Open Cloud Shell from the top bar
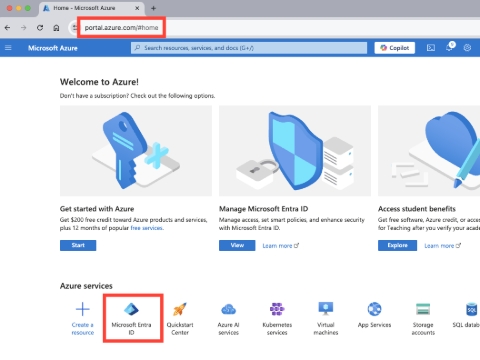This screenshot has height=360, width=480. click(431, 48)
